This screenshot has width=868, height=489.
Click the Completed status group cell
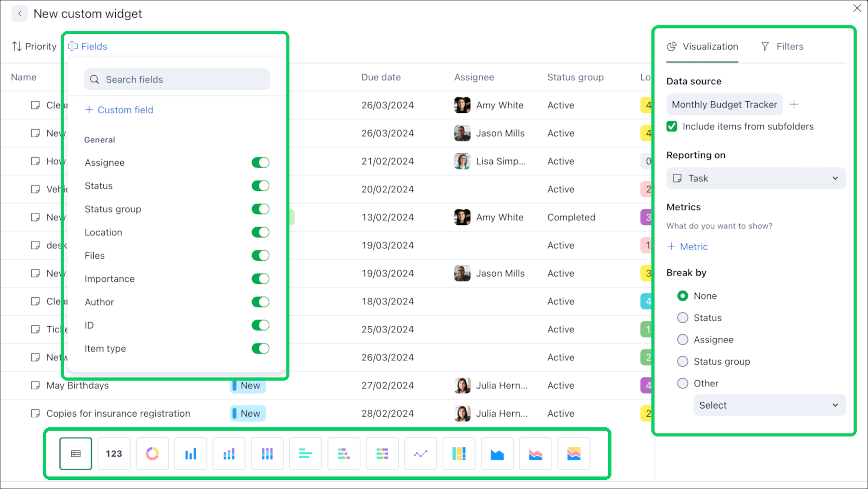tap(571, 217)
